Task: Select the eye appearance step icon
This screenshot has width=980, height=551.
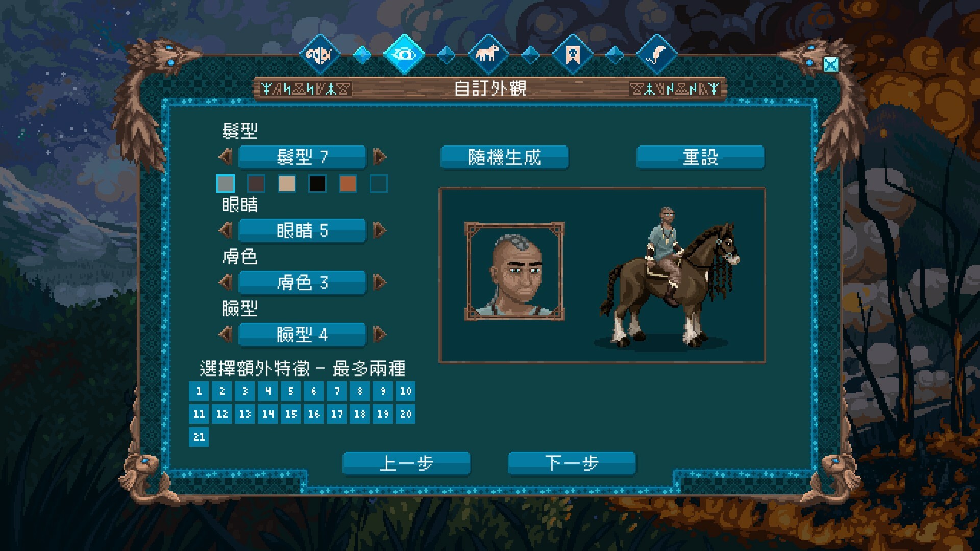Action: pyautogui.click(x=404, y=54)
